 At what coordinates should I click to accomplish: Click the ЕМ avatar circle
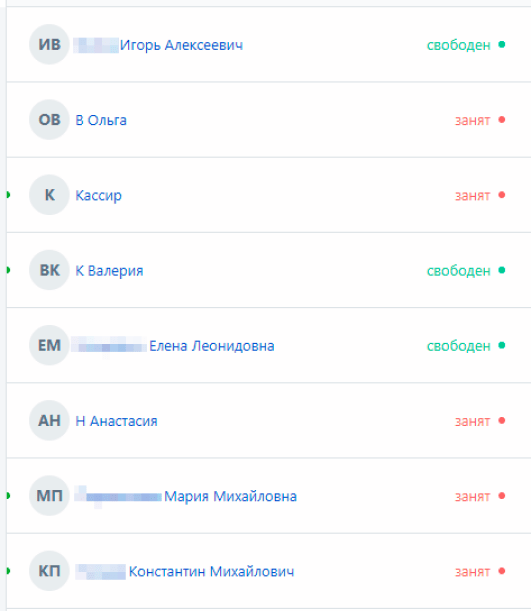[49, 345]
